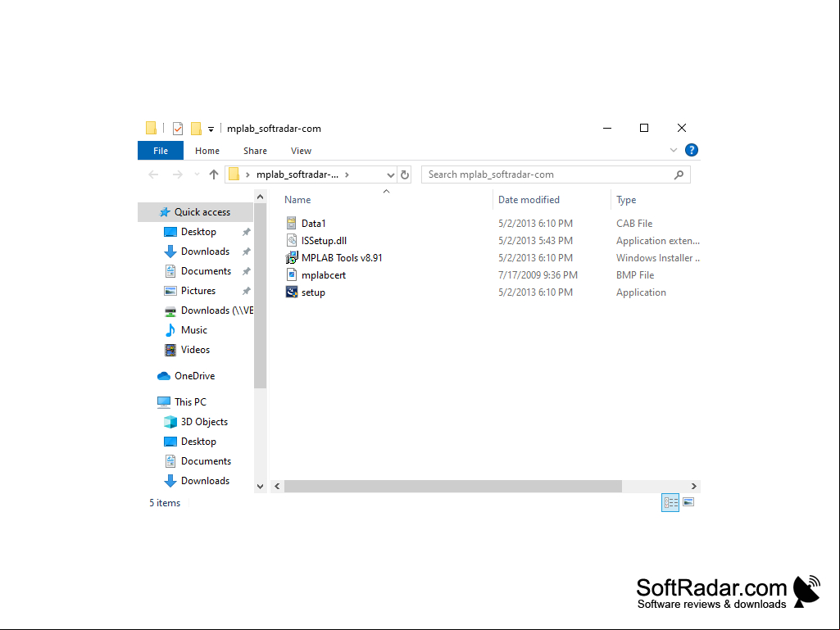Viewport: 840px width, 630px height.
Task: Click the date 7/17/2009 9:36 PM
Action: 538,274
